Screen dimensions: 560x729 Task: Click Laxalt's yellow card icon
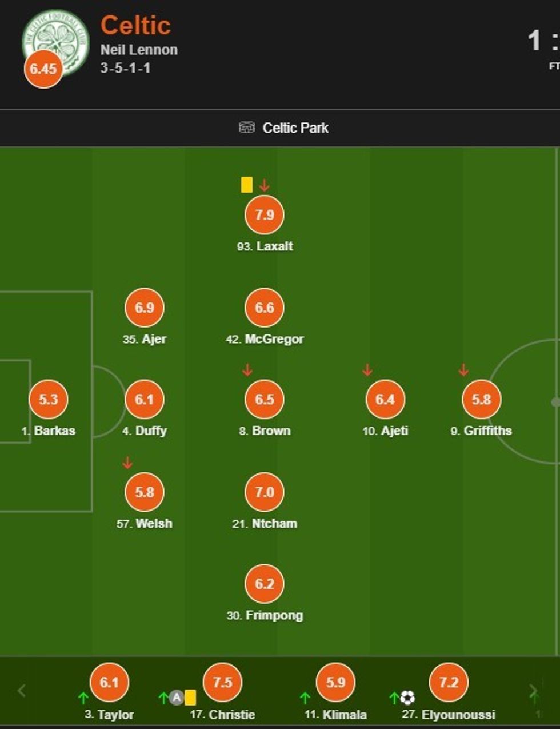pyautogui.click(x=247, y=185)
